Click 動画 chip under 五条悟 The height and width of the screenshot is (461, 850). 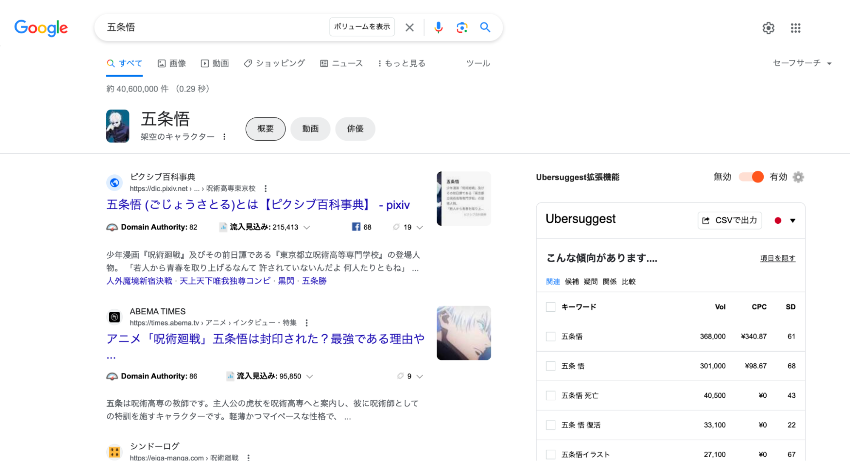point(310,129)
